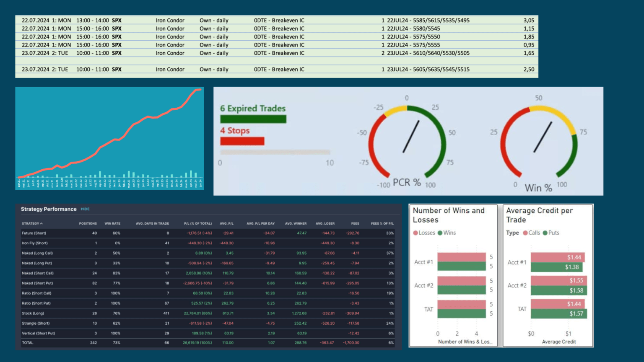The width and height of the screenshot is (644, 362).
Task: Select the Ratio (Short Put) row
Action: pos(208,303)
